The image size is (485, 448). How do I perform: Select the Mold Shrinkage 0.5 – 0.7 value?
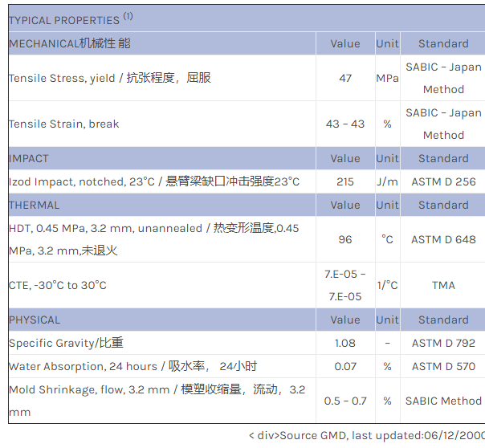click(345, 401)
